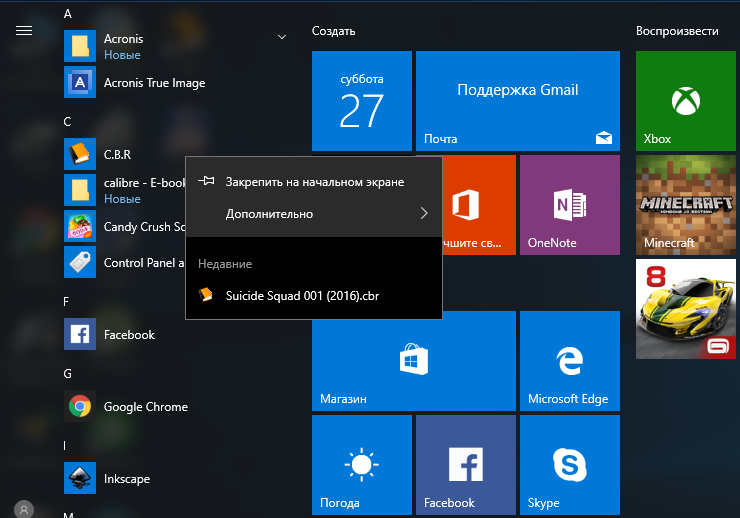The height and width of the screenshot is (518, 740).
Task: Click 'Недавние' header in context menu
Action: click(225, 264)
